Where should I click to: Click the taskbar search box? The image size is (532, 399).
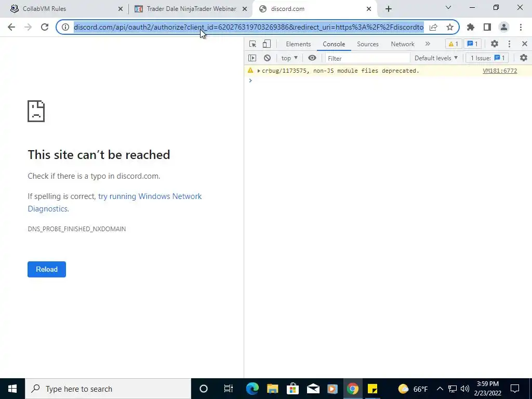coord(108,389)
